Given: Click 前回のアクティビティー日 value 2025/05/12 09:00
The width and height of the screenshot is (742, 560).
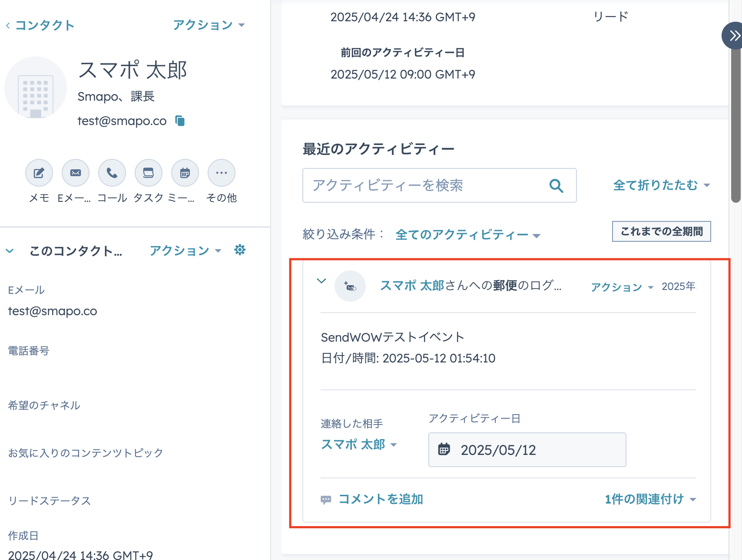Looking at the screenshot, I should point(403,74).
